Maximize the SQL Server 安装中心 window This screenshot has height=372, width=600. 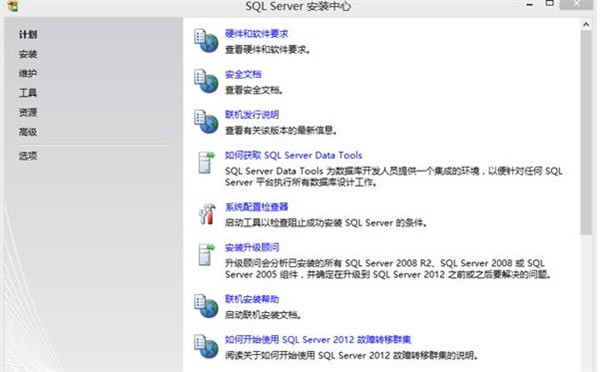[549, 4]
